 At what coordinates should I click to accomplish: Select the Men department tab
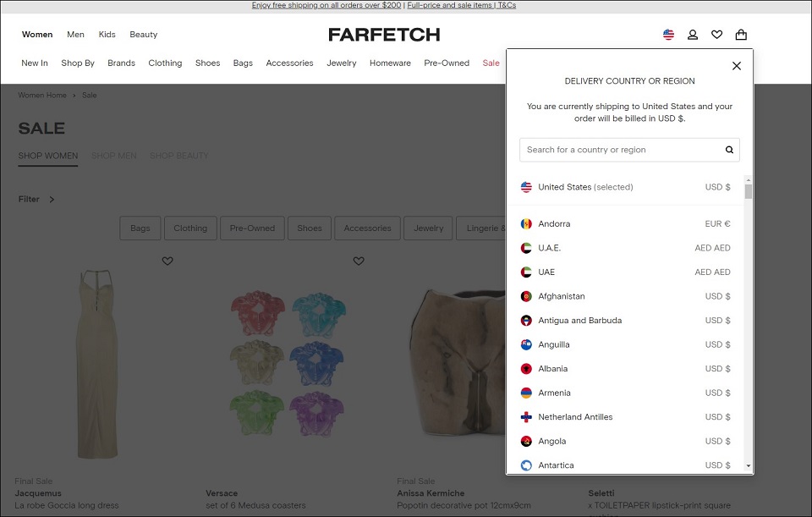point(75,35)
